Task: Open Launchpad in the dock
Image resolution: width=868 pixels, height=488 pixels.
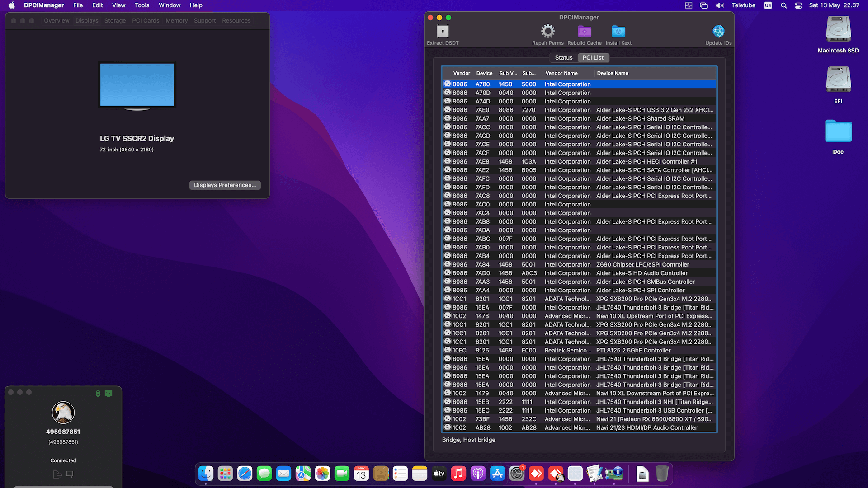Action: [x=225, y=473]
